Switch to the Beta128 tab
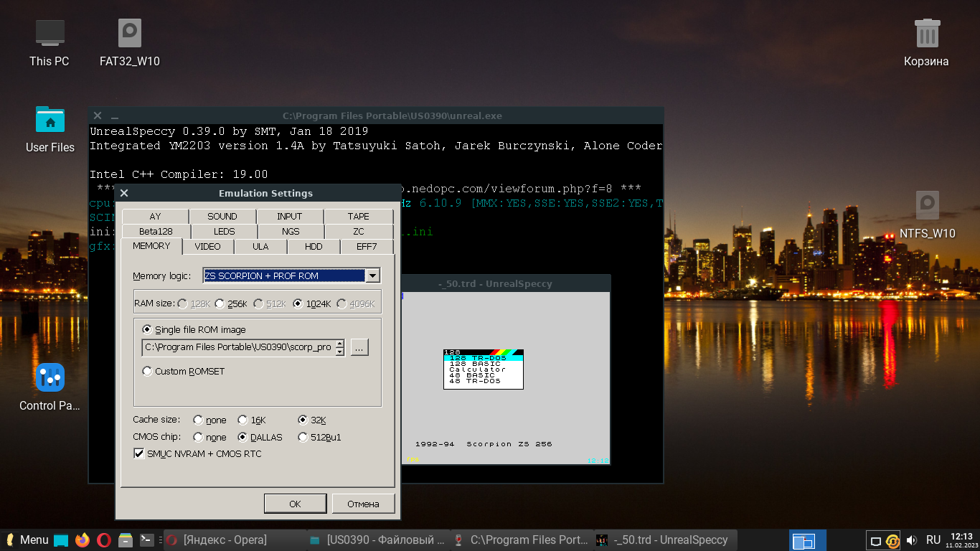980x551 pixels. click(156, 231)
